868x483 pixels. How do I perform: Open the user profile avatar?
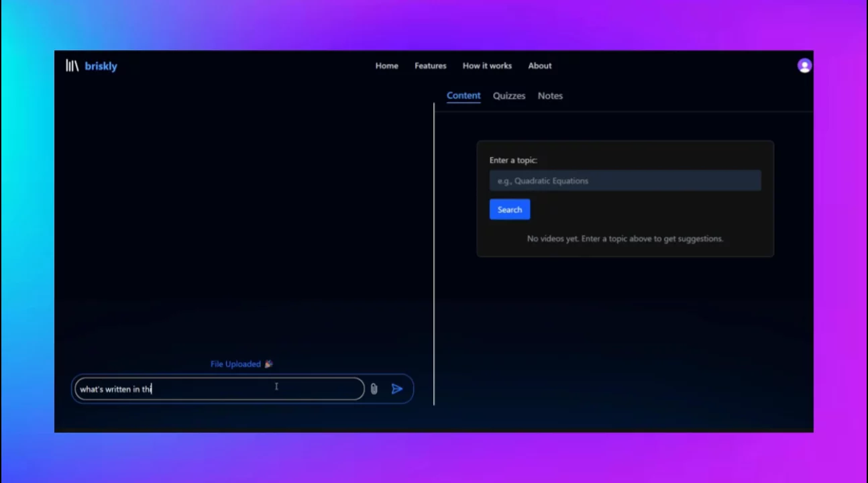804,66
